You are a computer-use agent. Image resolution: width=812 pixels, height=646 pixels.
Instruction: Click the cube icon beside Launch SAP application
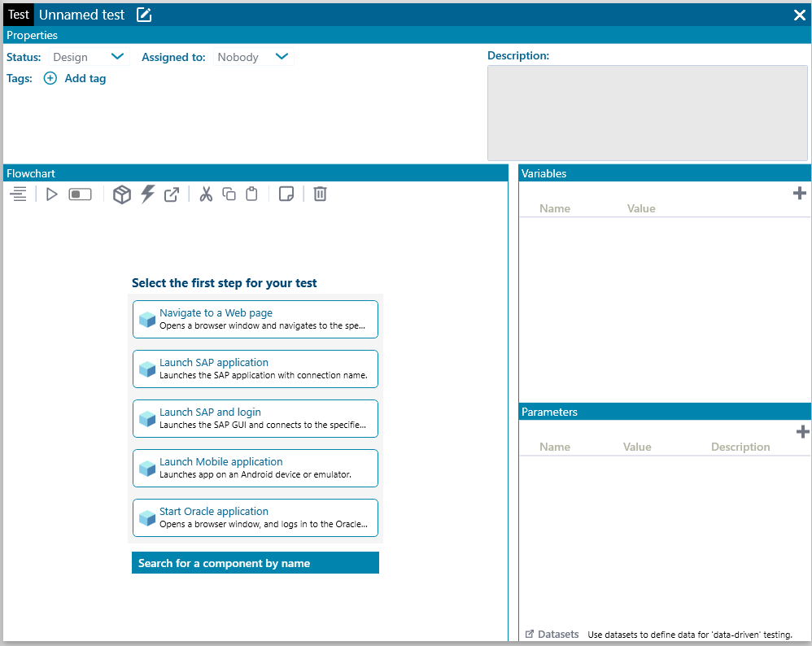(147, 369)
